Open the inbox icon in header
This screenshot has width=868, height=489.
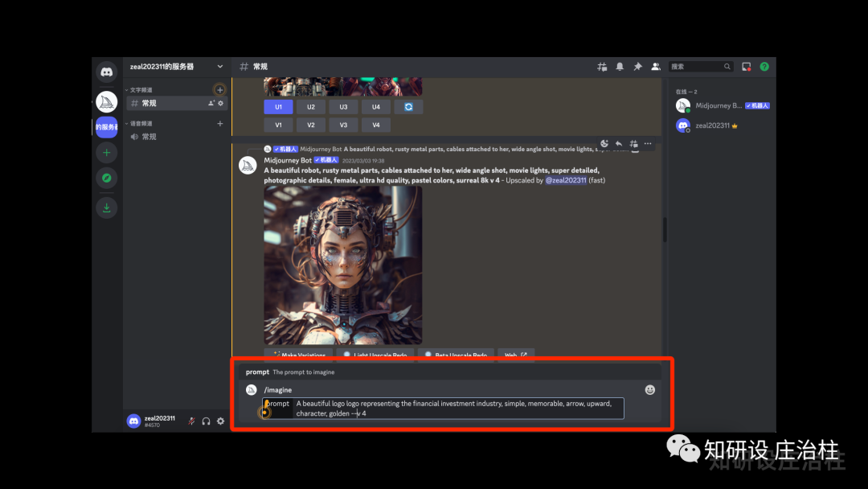click(x=746, y=67)
